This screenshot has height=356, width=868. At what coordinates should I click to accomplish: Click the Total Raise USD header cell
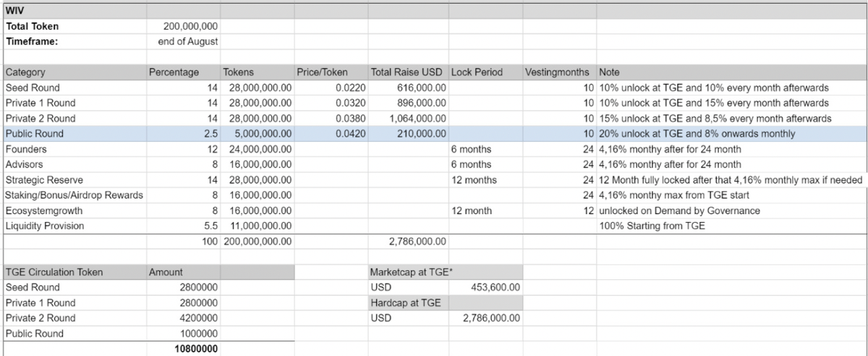407,72
